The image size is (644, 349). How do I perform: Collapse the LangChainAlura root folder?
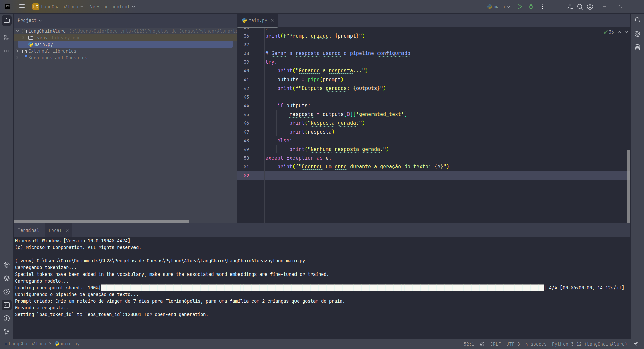click(18, 31)
